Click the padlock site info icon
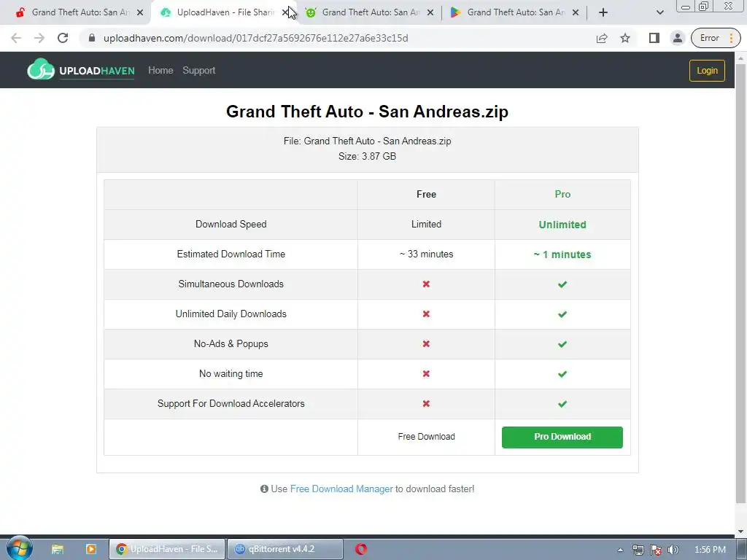 coord(92,38)
